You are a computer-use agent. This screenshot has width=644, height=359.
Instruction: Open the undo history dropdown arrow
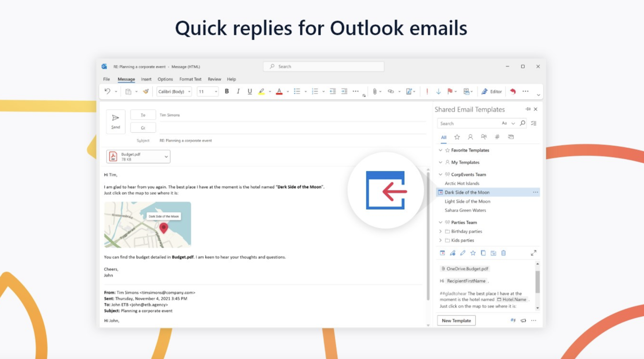(116, 91)
